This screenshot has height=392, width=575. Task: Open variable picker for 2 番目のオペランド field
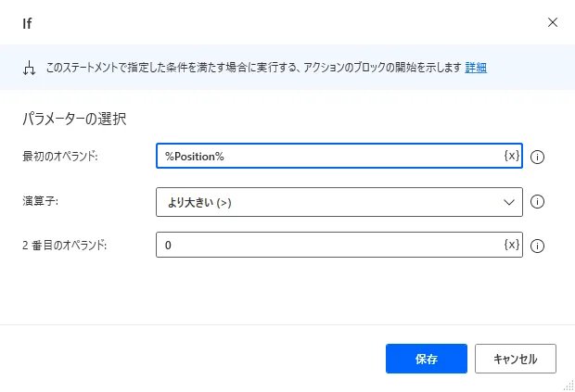(511, 245)
